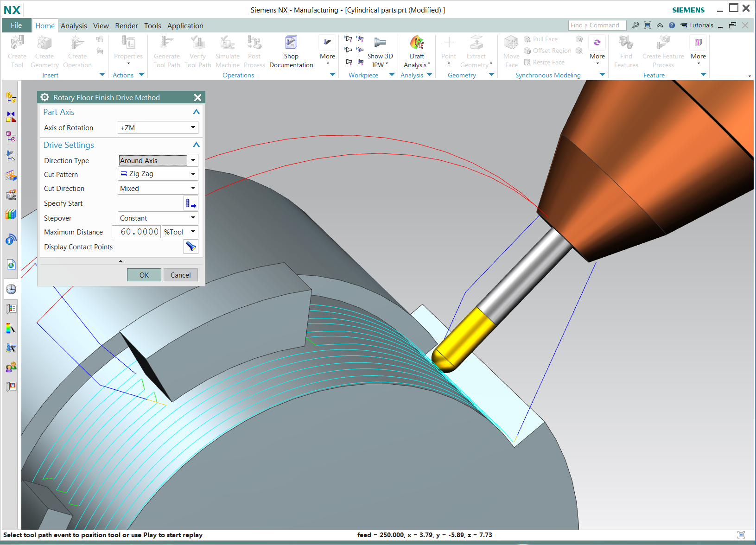
Task: Click Verify Tool Path icon
Action: click(x=198, y=43)
